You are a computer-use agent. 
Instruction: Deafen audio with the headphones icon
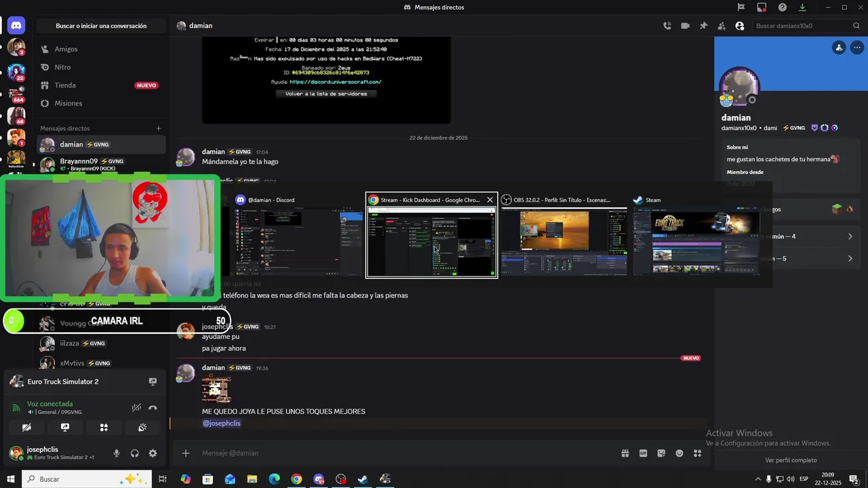point(134,453)
